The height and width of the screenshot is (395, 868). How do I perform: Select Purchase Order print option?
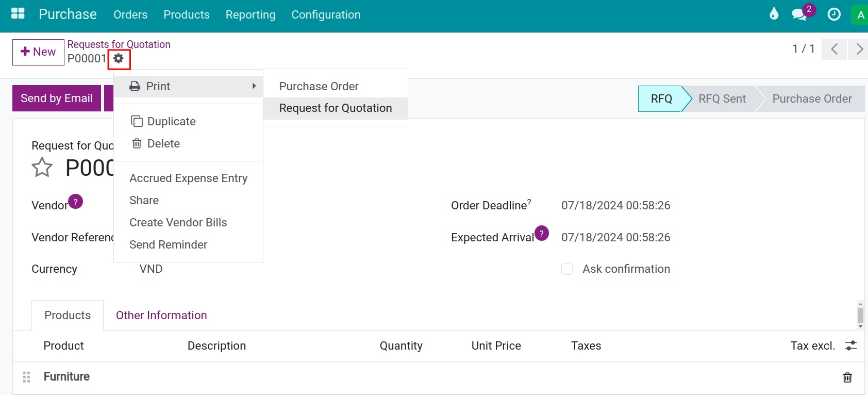(336, 86)
